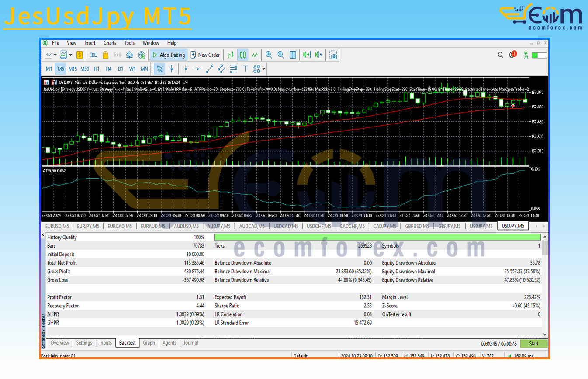Tile chart windows with grid icon
Viewport: 588px width, 379px height.
coord(293,55)
